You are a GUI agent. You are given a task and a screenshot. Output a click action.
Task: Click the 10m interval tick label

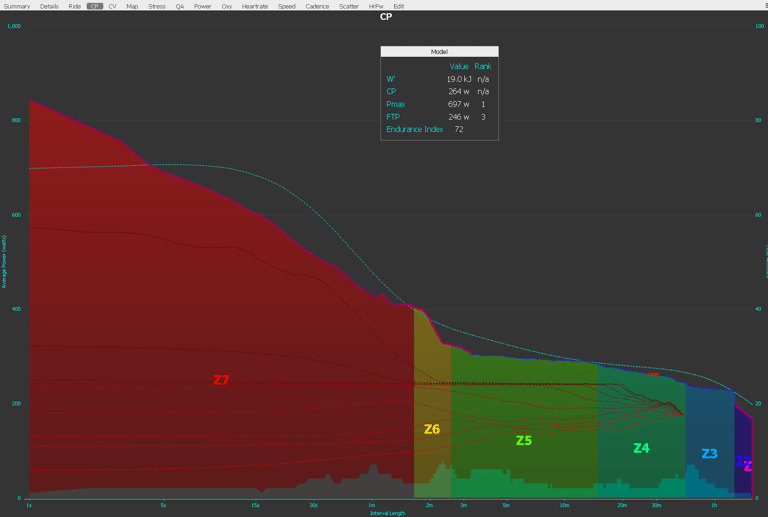point(564,505)
